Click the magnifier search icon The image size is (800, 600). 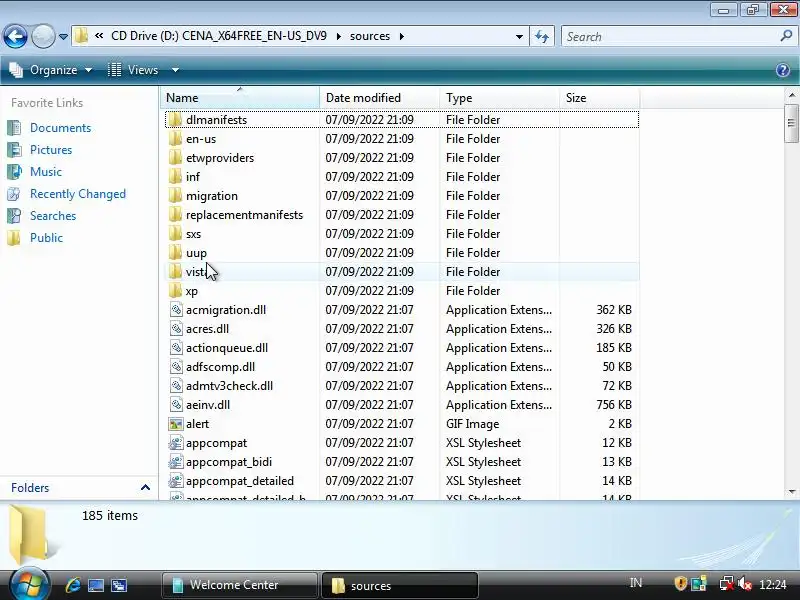pos(786,36)
